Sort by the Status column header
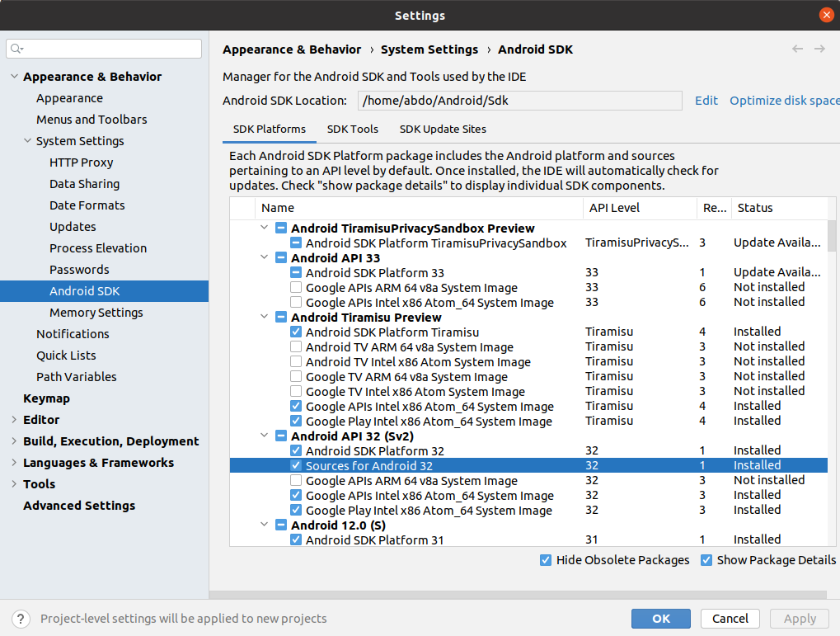840x636 pixels. click(779, 208)
